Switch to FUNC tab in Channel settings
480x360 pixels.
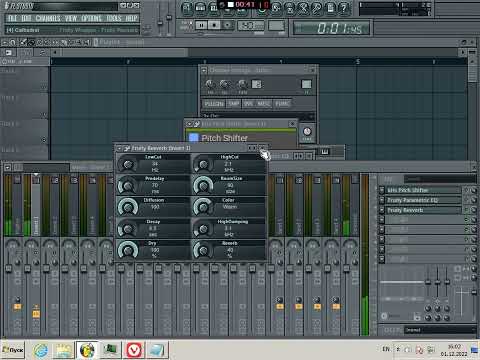pos(282,104)
